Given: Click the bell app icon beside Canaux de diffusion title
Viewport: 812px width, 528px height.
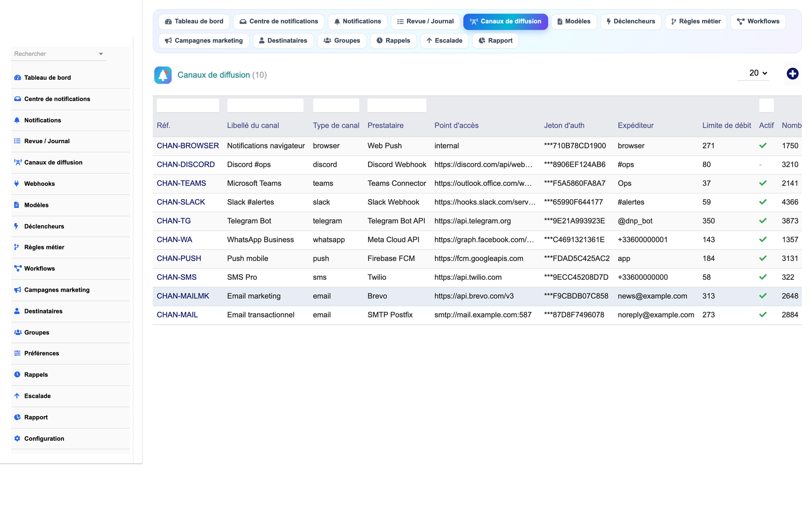Looking at the screenshot, I should (x=163, y=75).
